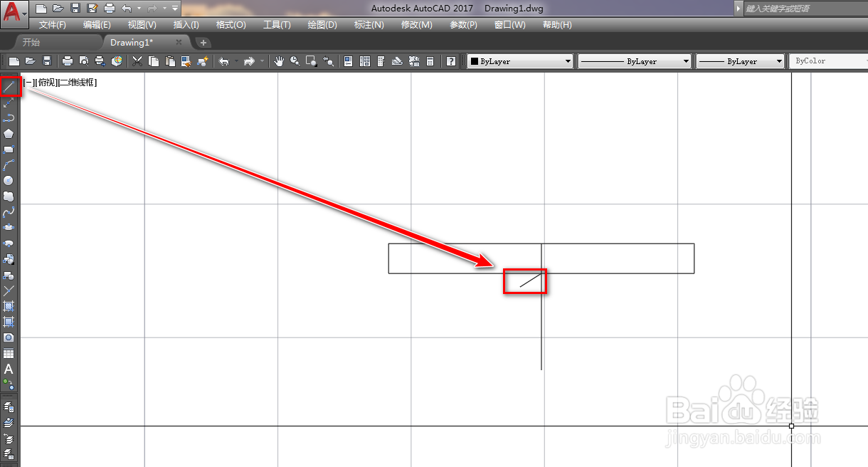Viewport: 868px width, 467px height.
Task: Open the 窗口(W) menu
Action: [509, 25]
